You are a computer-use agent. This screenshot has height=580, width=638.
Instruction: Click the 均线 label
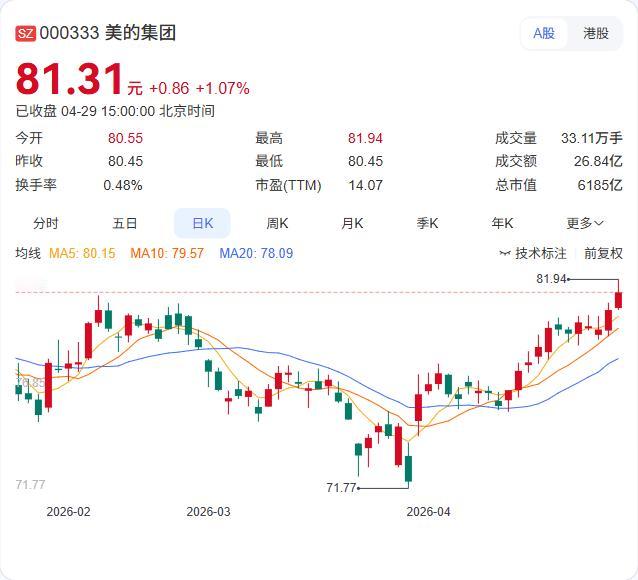coord(28,253)
